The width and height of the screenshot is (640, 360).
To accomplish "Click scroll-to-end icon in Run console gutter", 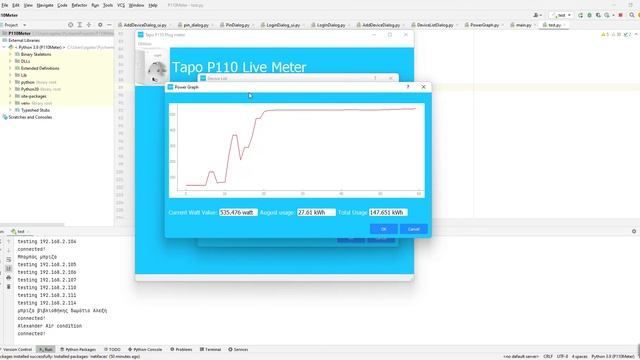I will (9, 269).
